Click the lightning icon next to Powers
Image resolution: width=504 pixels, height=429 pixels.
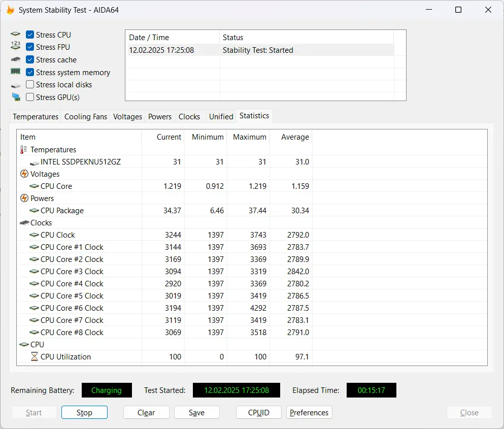[x=24, y=198]
